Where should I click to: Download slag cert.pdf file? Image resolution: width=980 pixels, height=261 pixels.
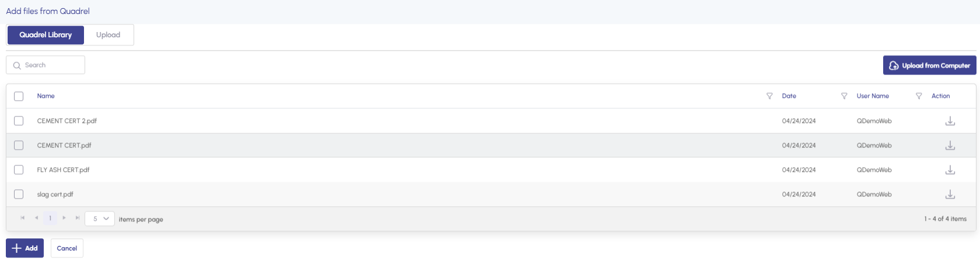[x=950, y=195]
